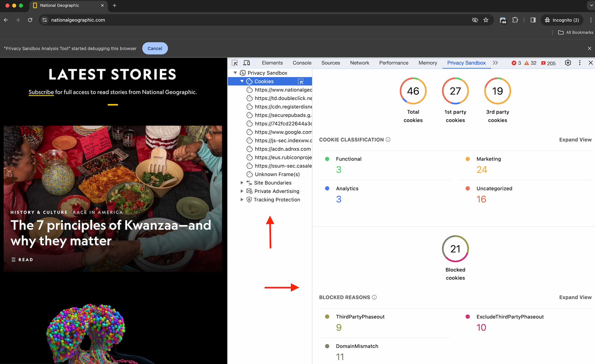Image resolution: width=595 pixels, height=364 pixels.
Task: Reload the page
Action: click(30, 20)
